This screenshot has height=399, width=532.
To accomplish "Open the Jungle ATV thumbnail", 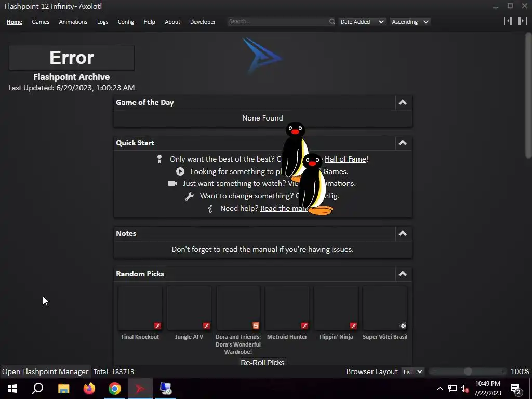I will (x=189, y=308).
